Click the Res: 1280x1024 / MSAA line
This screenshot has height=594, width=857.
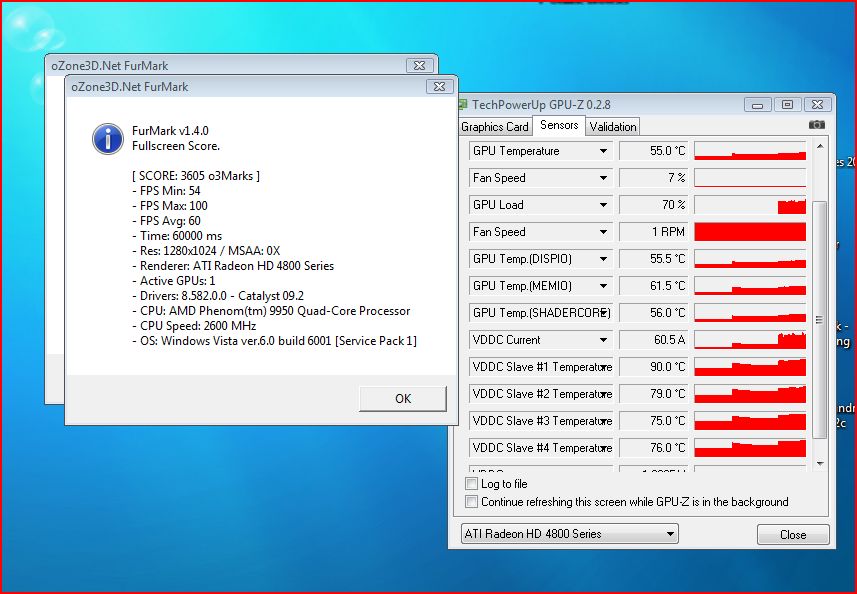[x=206, y=251]
